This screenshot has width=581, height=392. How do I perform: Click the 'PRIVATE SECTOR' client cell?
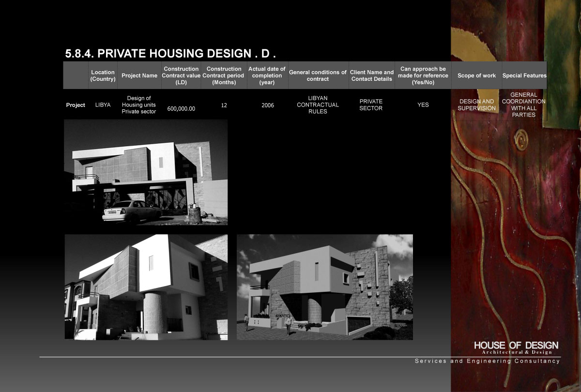[371, 105]
